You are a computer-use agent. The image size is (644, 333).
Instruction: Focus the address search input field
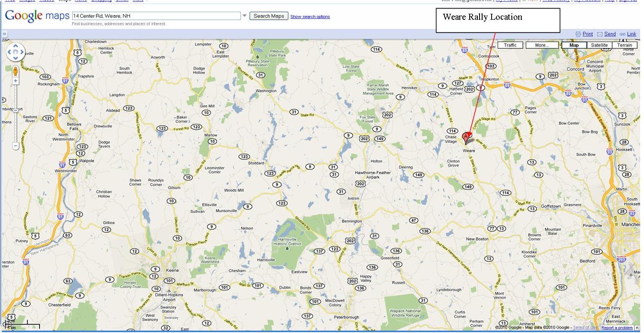[156, 16]
